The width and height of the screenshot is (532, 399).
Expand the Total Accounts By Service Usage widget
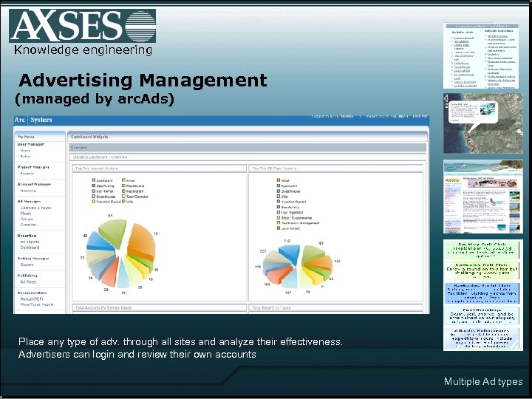click(x=159, y=307)
